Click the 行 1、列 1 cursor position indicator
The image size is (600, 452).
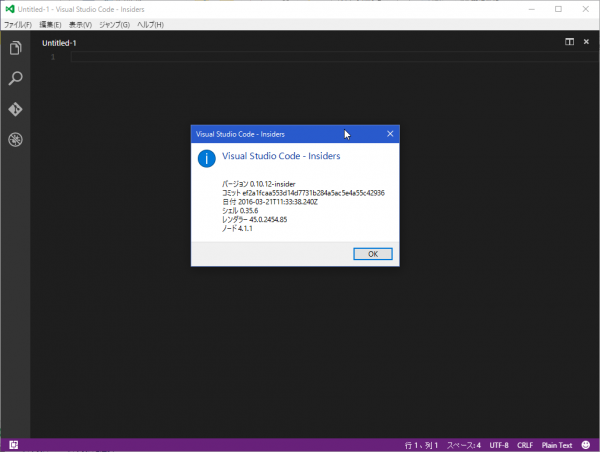[x=421, y=445]
